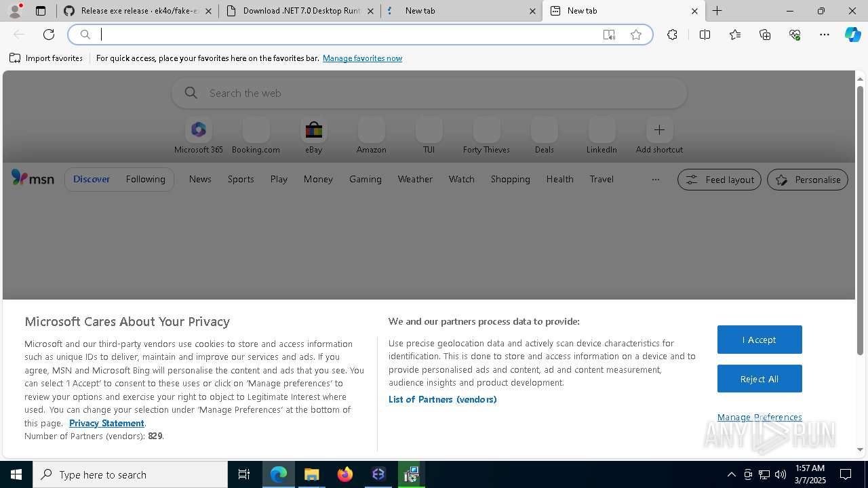The width and height of the screenshot is (868, 488).
Task: Open tab actions menu icon
Action: coord(41,11)
